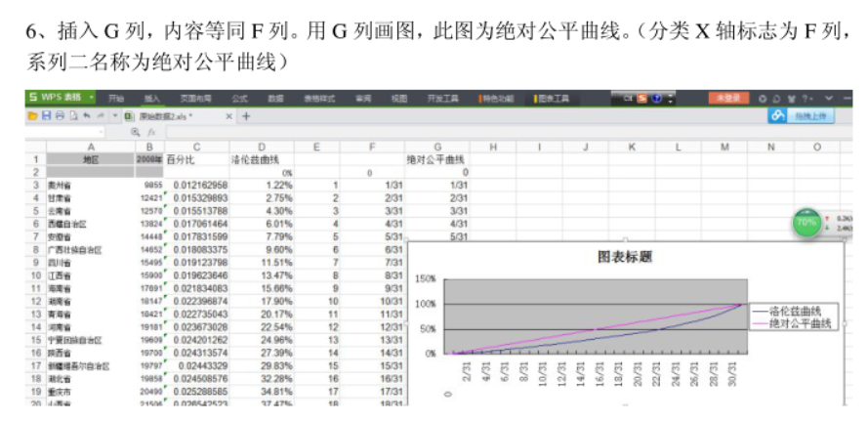Expand the quick access toolbar dropdown
This screenshot has width=868, height=422.
coord(114,116)
